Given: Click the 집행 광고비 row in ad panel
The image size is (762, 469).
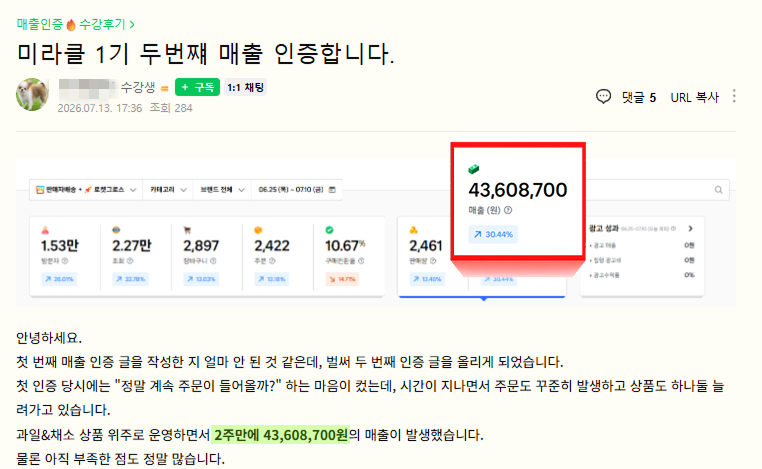Looking at the screenshot, I should [642, 260].
